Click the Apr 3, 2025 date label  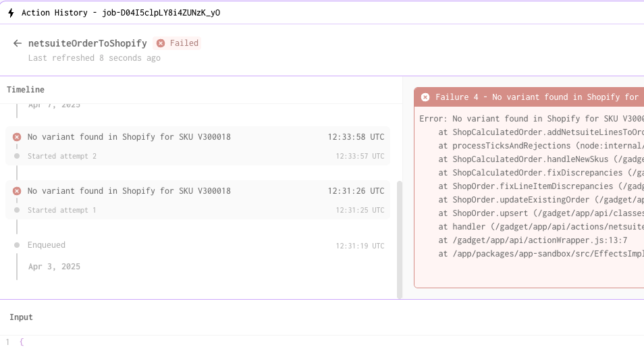(54, 267)
